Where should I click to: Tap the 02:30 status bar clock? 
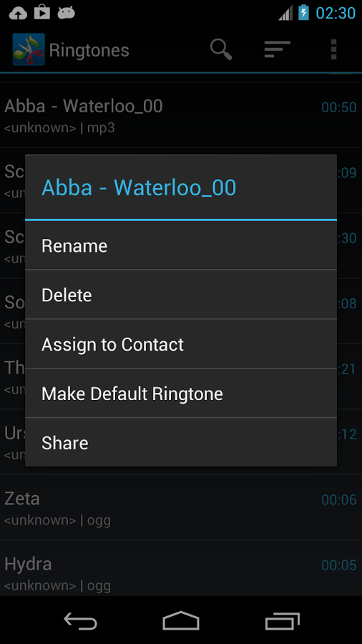tap(336, 13)
